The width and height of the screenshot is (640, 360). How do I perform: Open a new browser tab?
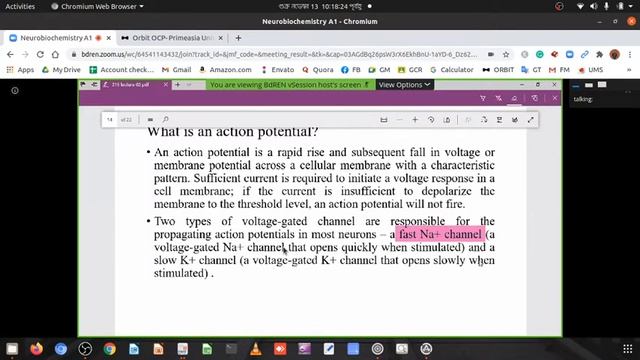(x=238, y=38)
